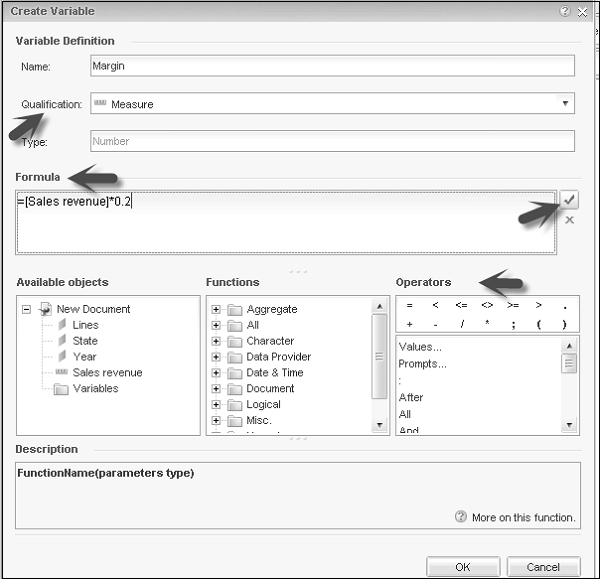Image resolution: width=600 pixels, height=579 pixels.
Task: Click into the Formula text area
Action: pos(286,222)
